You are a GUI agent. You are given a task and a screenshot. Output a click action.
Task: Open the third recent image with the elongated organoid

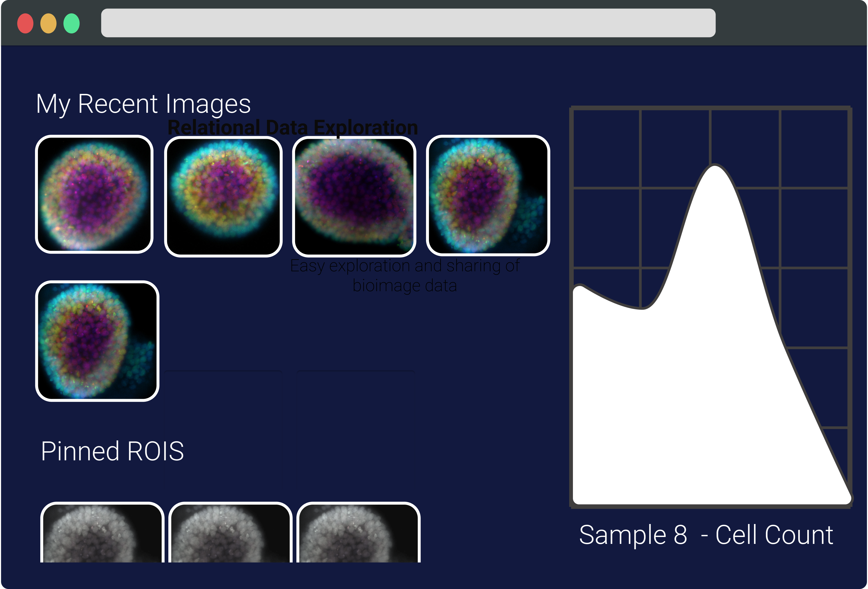click(354, 197)
